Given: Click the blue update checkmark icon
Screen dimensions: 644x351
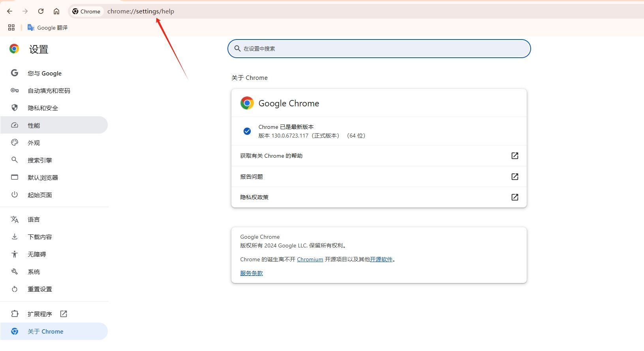Looking at the screenshot, I should 247,131.
